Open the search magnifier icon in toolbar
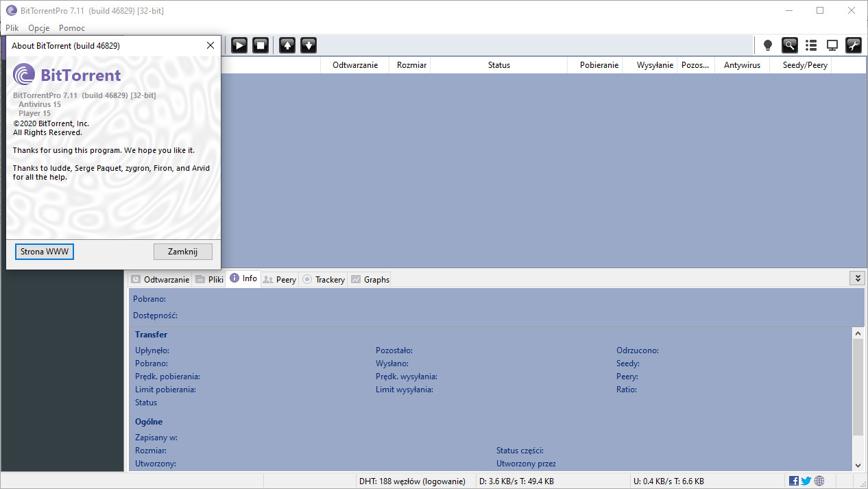The image size is (868, 489). click(790, 45)
